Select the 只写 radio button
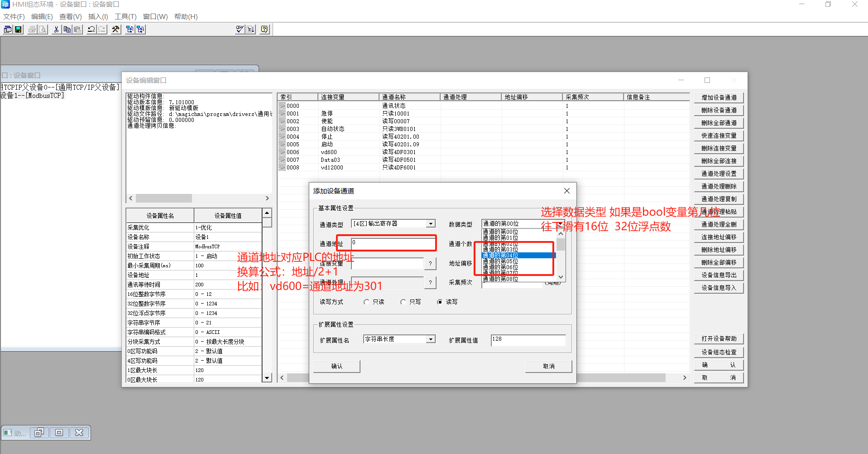The height and width of the screenshot is (454, 868). coord(403,302)
